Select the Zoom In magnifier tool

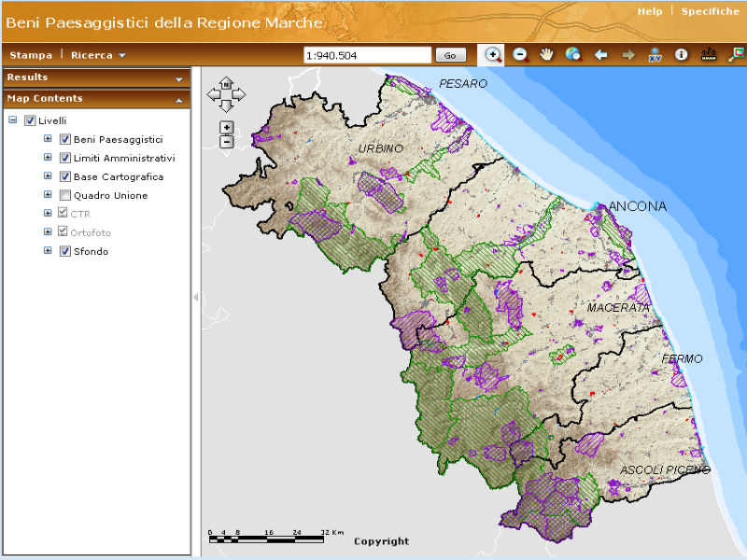494,55
